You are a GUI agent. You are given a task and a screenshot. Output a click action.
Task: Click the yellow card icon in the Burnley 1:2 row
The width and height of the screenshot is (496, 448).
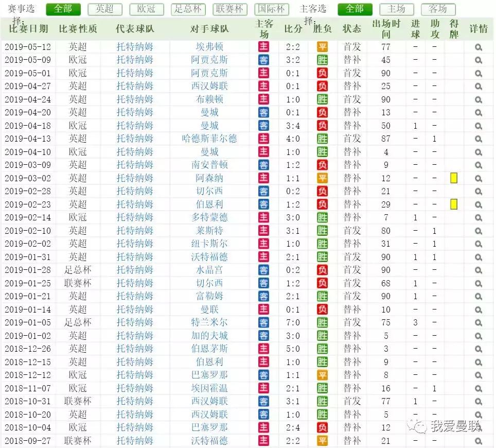453,204
